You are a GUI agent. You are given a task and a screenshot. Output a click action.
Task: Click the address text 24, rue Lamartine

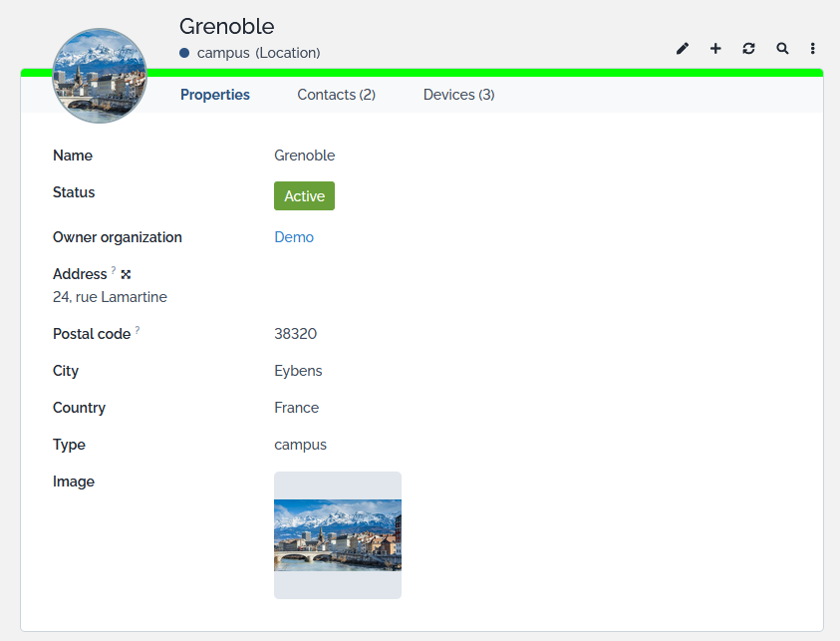[x=110, y=297]
